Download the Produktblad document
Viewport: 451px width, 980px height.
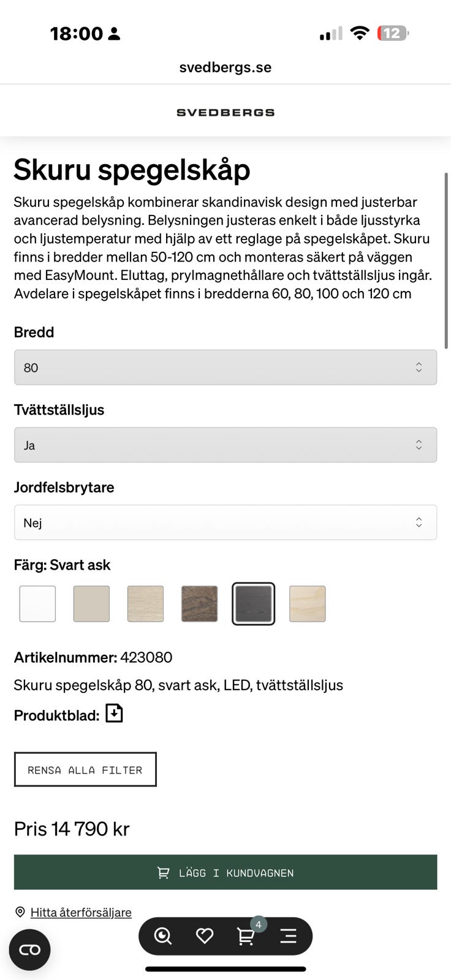point(114,713)
